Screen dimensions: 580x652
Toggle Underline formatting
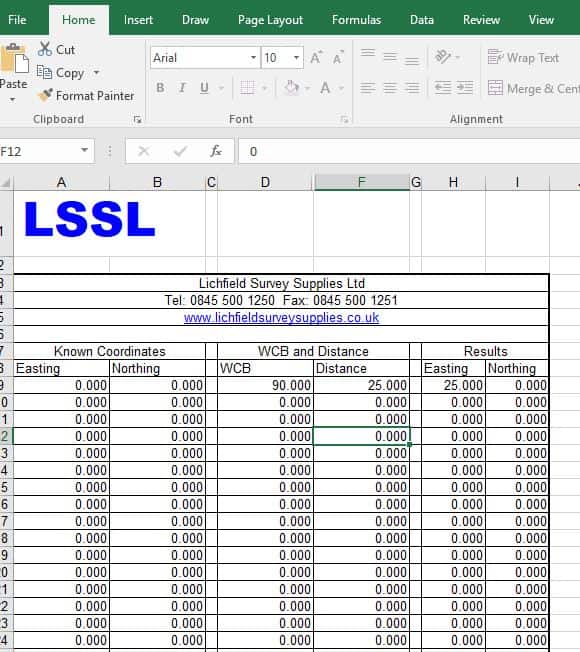tap(204, 88)
